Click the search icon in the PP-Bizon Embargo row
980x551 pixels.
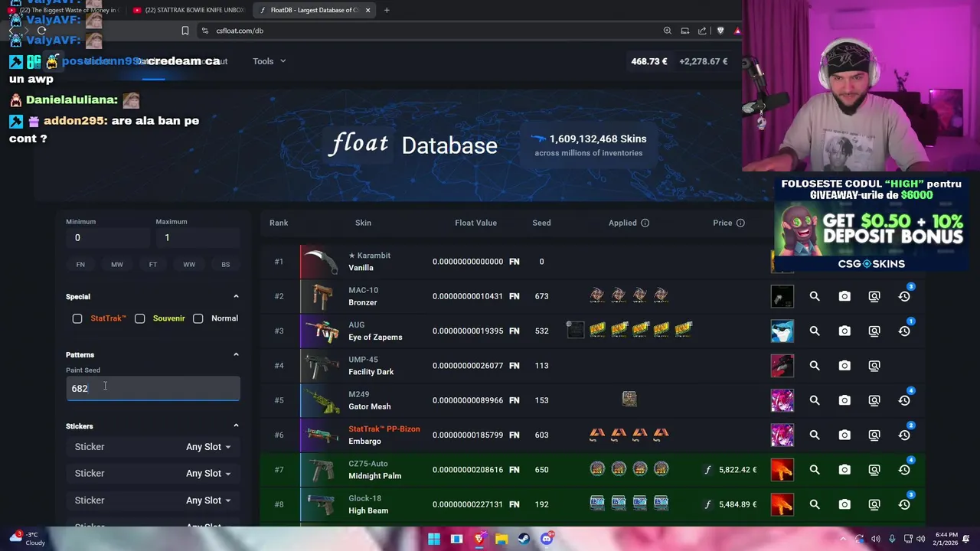click(x=815, y=435)
